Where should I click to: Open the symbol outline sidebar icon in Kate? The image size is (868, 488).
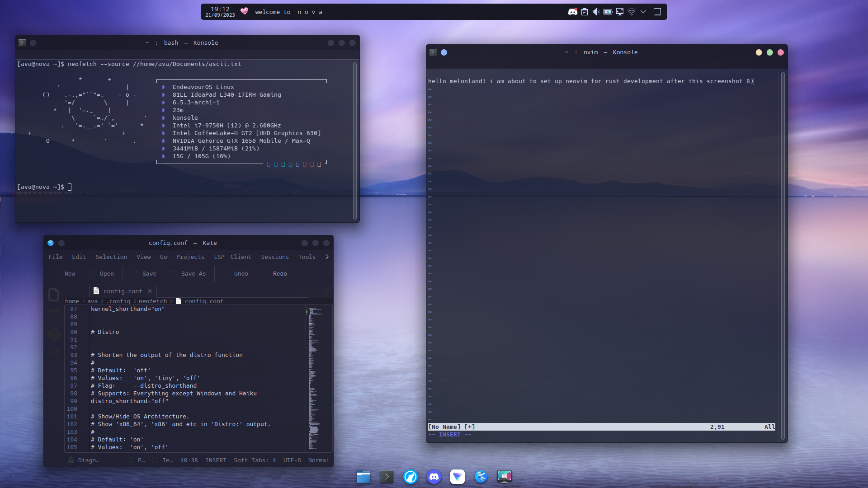coord(54,354)
